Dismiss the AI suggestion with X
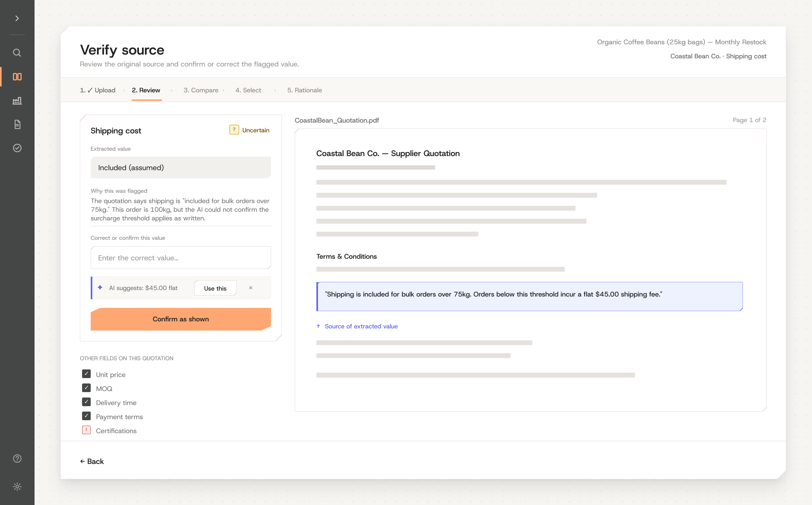Viewport: 812px width, 505px height. click(x=251, y=288)
